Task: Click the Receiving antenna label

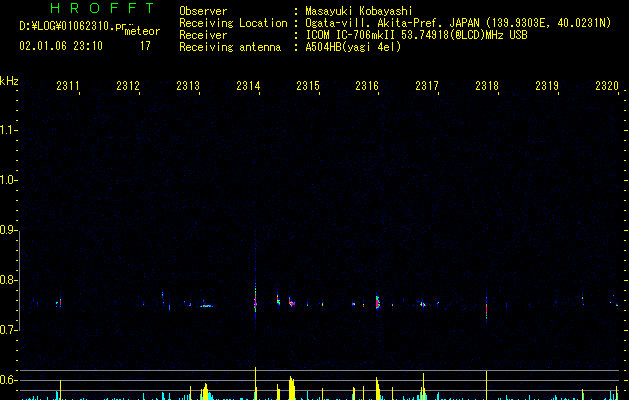Action: 230,47
